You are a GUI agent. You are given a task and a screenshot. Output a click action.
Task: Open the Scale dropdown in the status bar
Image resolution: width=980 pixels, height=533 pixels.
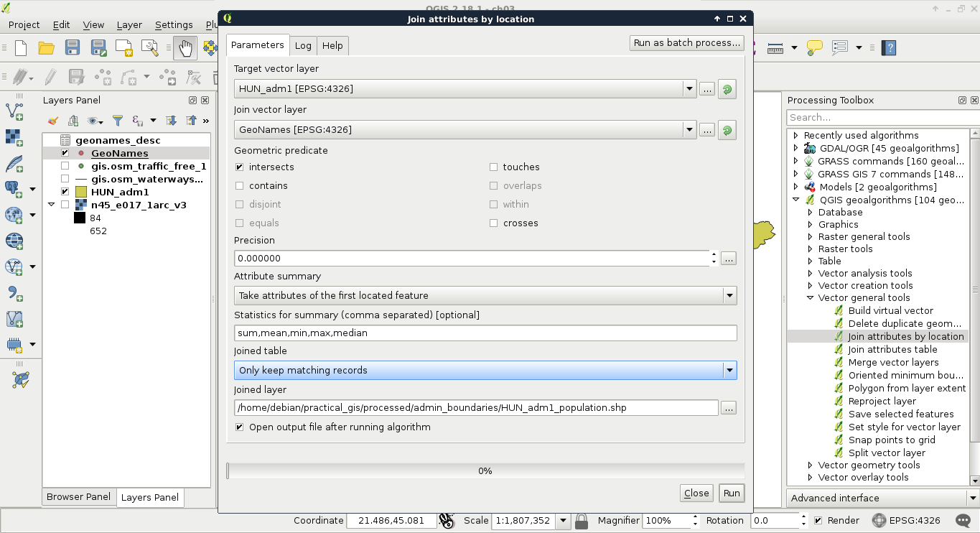point(563,521)
